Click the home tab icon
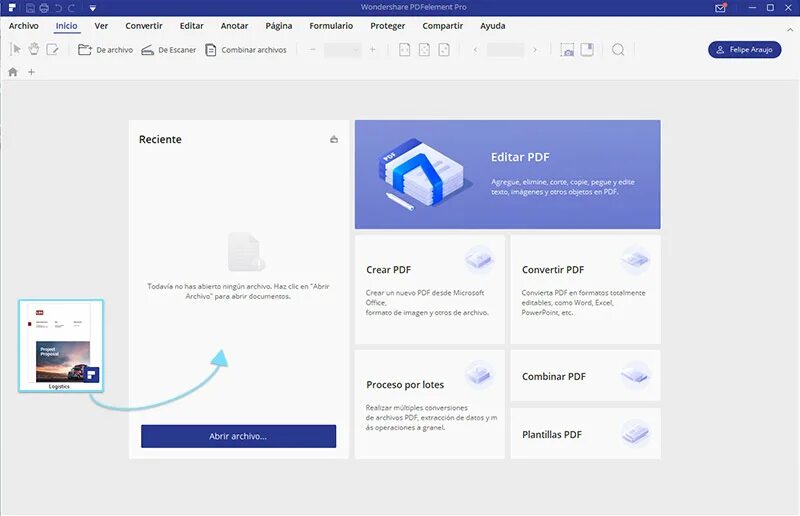Viewport: 800px width, 516px height. pos(13,72)
